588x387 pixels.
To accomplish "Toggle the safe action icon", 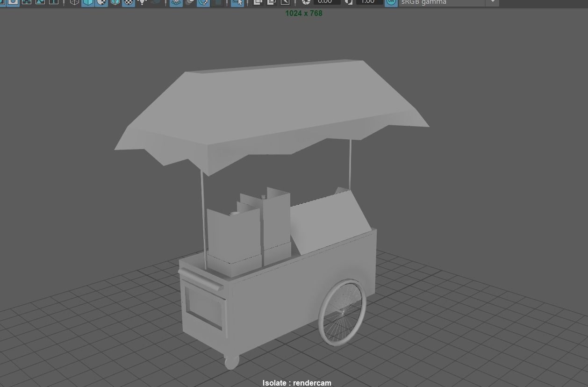I will pyautogui.click(x=40, y=1).
